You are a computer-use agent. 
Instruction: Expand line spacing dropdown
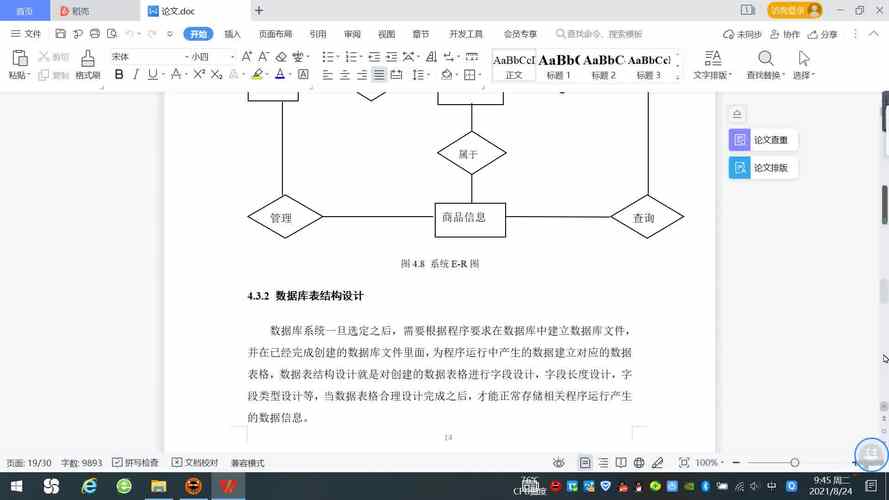[x=429, y=75]
